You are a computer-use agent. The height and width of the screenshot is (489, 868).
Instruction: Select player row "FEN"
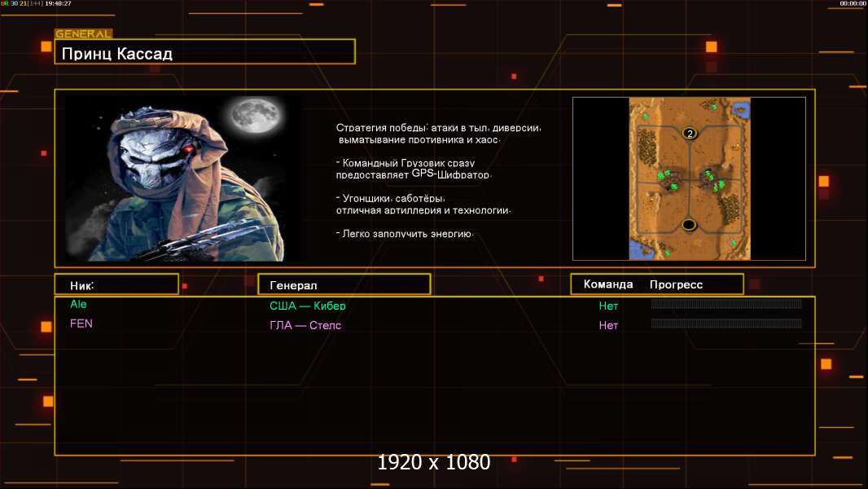coord(81,324)
